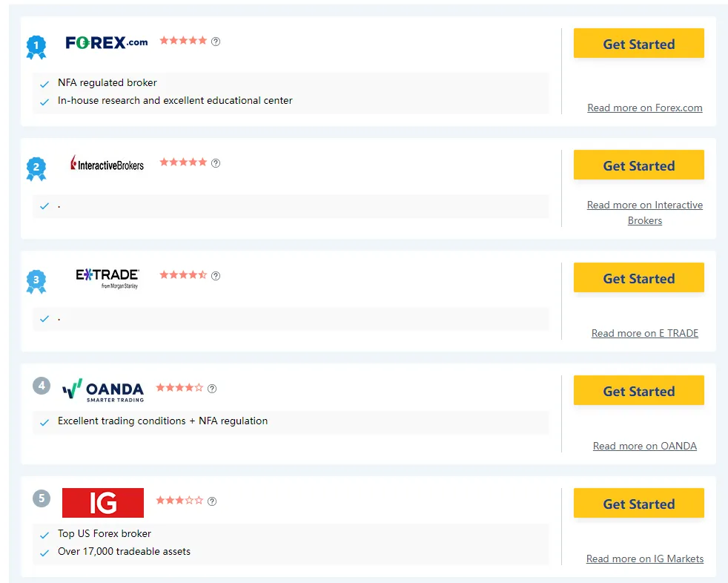Image resolution: width=728 pixels, height=583 pixels.
Task: Click the Forex.com star rating
Action: [183, 40]
